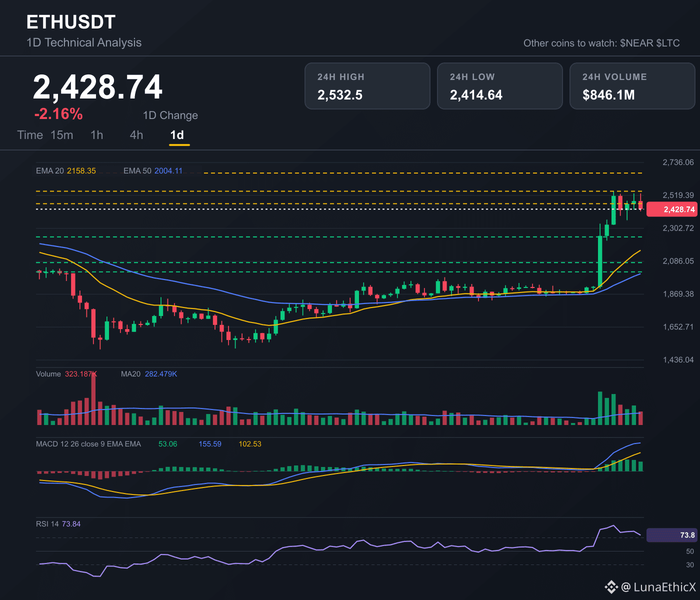Viewport: 700px width, 600px height.
Task: Click the Binance logo icon beside LunaEthicX
Action: [611, 587]
